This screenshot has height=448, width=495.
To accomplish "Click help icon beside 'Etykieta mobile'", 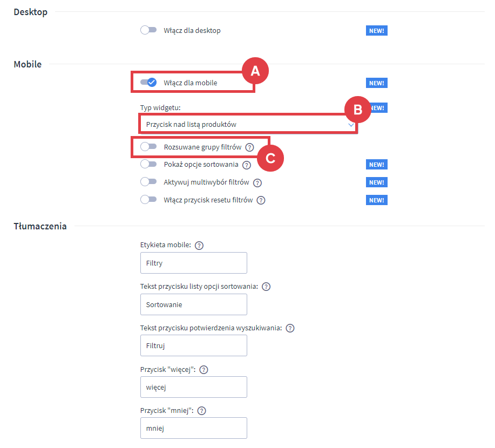I will click(199, 245).
